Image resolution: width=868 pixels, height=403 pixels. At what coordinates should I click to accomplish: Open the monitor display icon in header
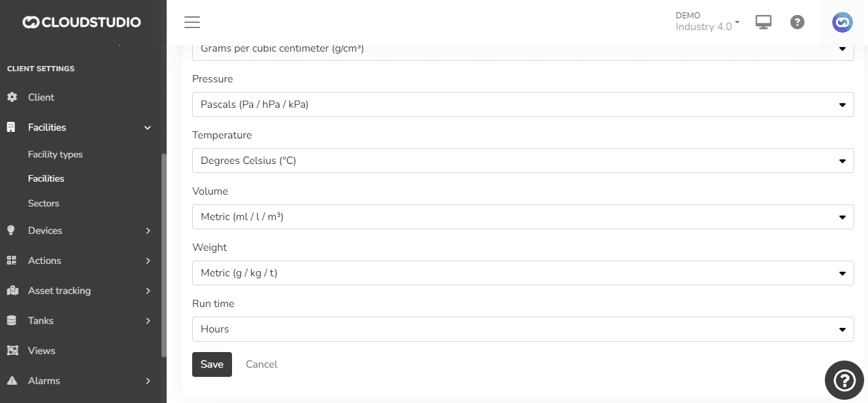pos(763,22)
